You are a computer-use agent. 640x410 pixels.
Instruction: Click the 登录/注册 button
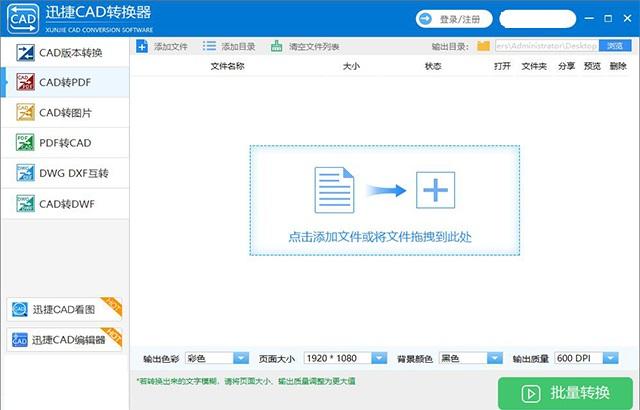coord(454,19)
